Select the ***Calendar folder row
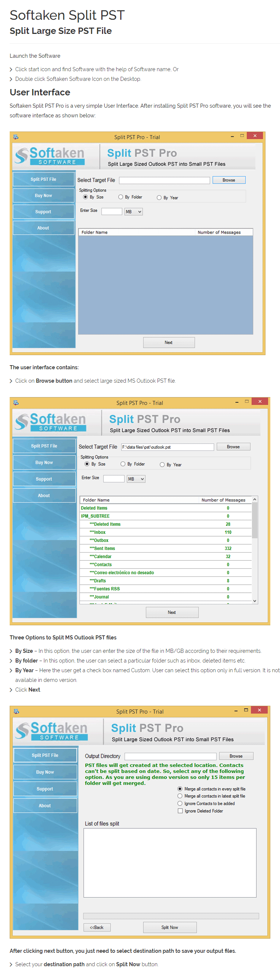This screenshot has height=980, width=280. click(166, 557)
